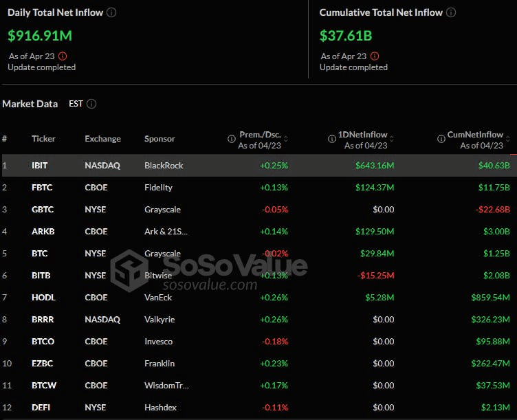The width and height of the screenshot is (517, 420).
Task: Click info icon before CumNetInflow header
Action: click(441, 139)
